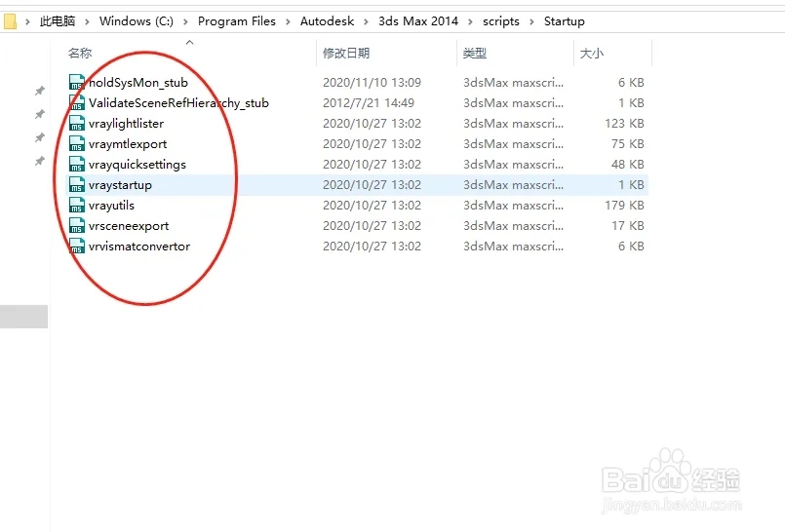This screenshot has width=785, height=532.
Task: Sort by the 修改日期 column header
Action: [x=346, y=53]
